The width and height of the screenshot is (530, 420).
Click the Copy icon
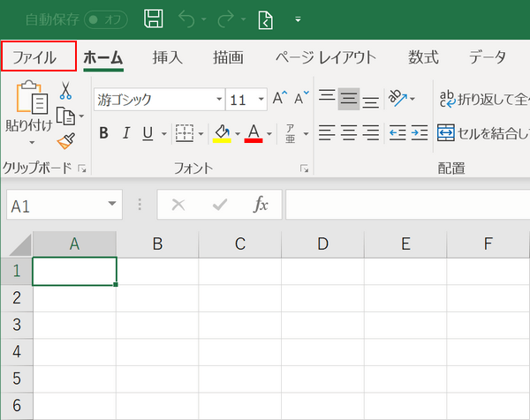pyautogui.click(x=65, y=116)
